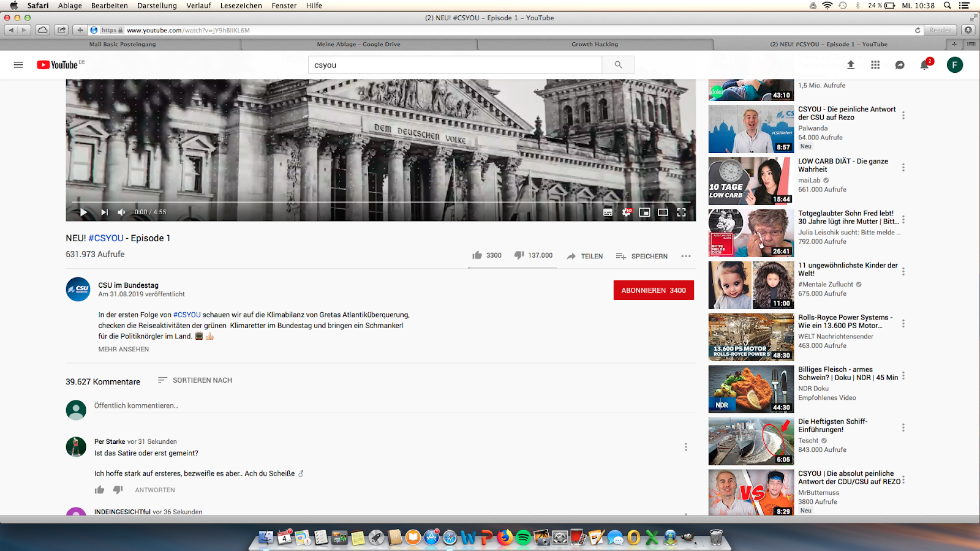Open the Verlauf menu

198,6
